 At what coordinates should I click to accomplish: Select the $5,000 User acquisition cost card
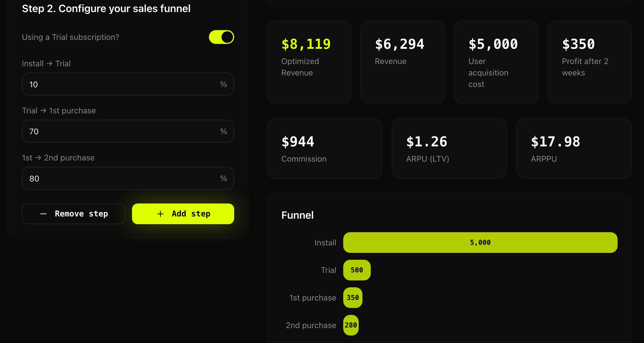[496, 62]
